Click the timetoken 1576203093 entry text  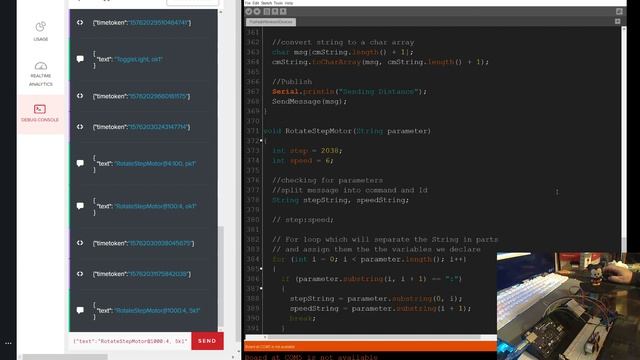(143, 243)
